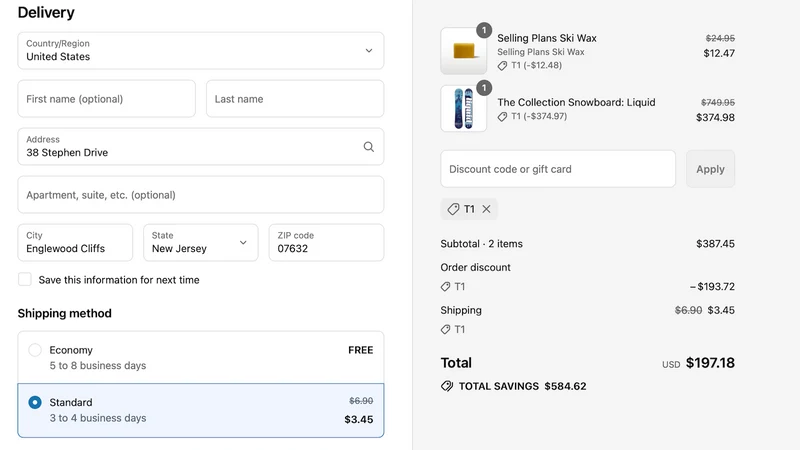Click the Total amount $197.18
800x450 pixels.
click(x=710, y=363)
